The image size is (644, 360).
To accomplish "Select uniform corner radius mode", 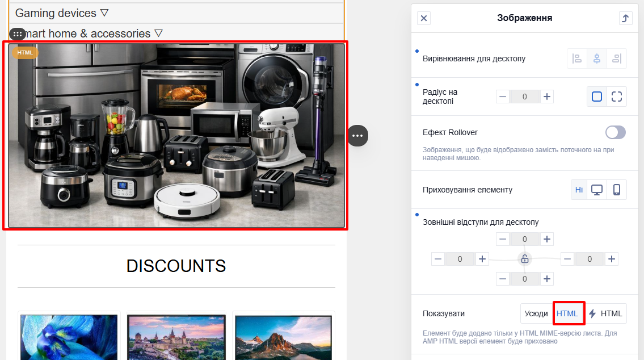I will [597, 97].
